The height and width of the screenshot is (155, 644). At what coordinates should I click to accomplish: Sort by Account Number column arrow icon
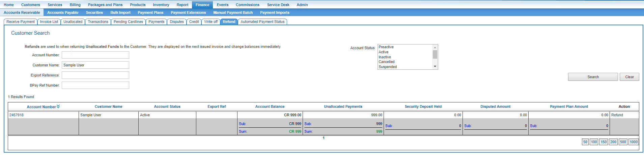point(58,106)
